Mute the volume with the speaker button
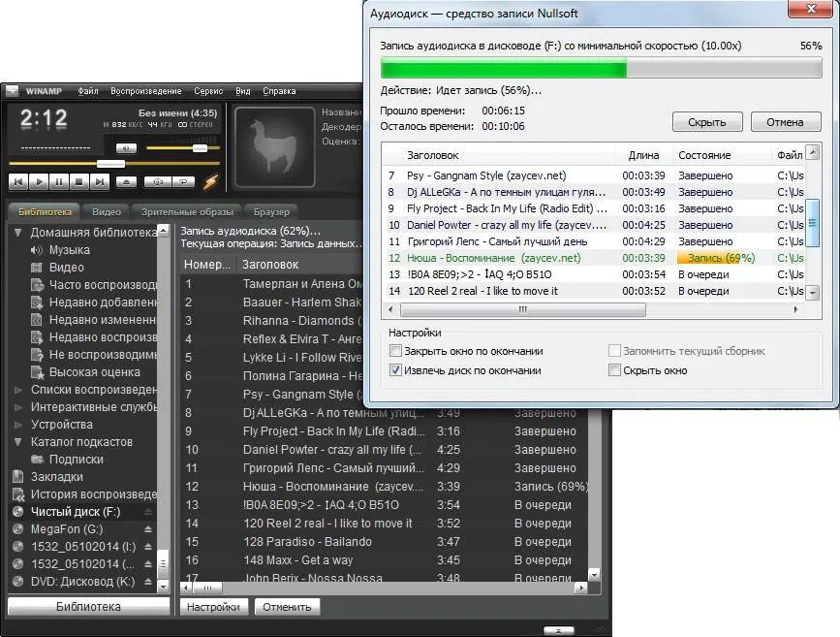This screenshot has height=637, width=840. coord(126,148)
